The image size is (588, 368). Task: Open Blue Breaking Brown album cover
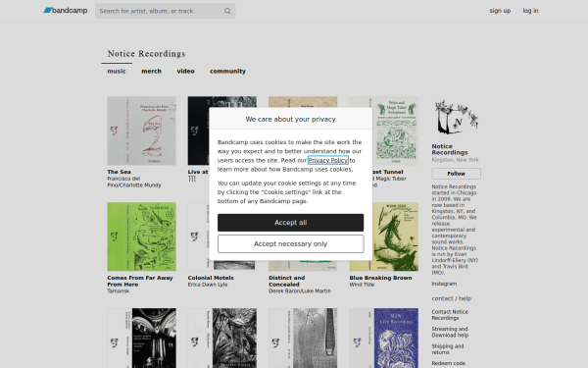click(x=383, y=237)
